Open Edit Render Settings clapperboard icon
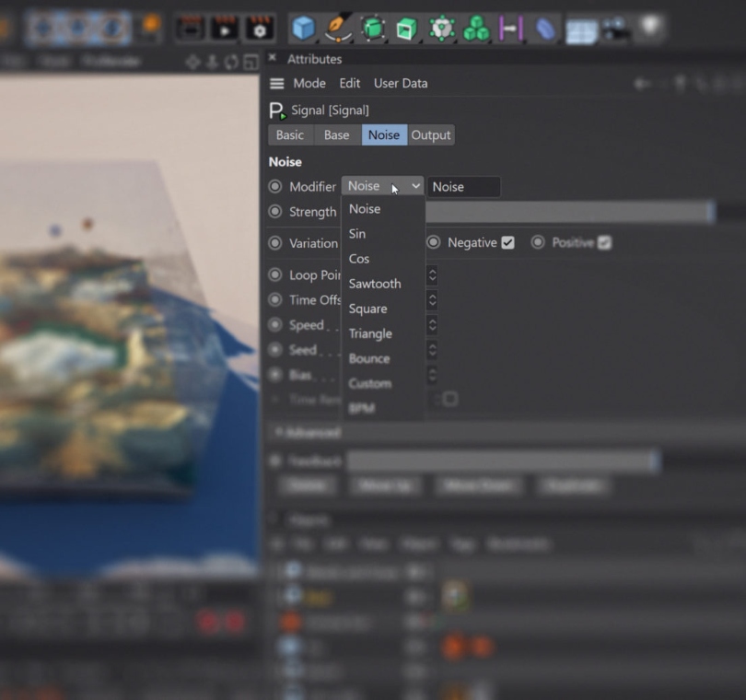This screenshot has height=700, width=746. tap(260, 29)
